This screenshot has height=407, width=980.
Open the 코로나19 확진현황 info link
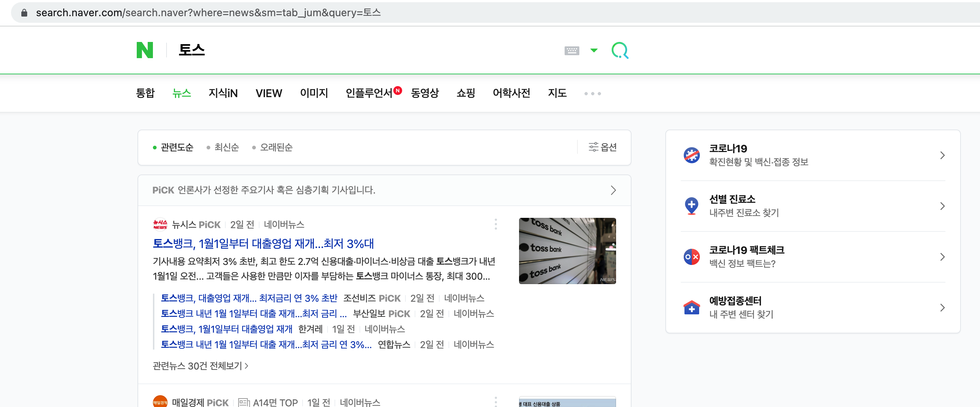coord(759,155)
